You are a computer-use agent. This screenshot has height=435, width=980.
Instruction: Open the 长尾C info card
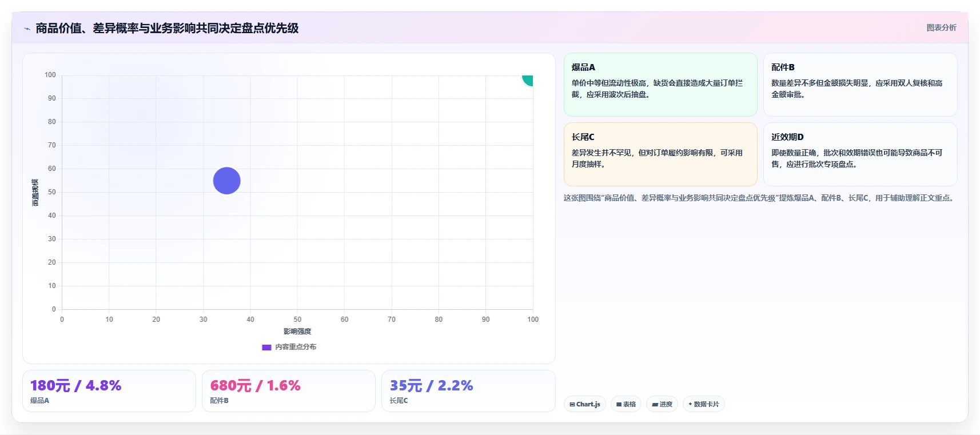(660, 154)
